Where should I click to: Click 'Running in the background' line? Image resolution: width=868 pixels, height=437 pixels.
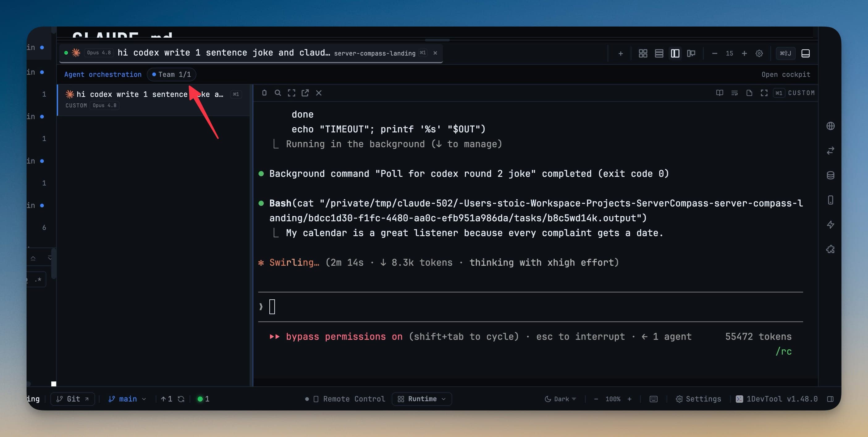[394, 144]
